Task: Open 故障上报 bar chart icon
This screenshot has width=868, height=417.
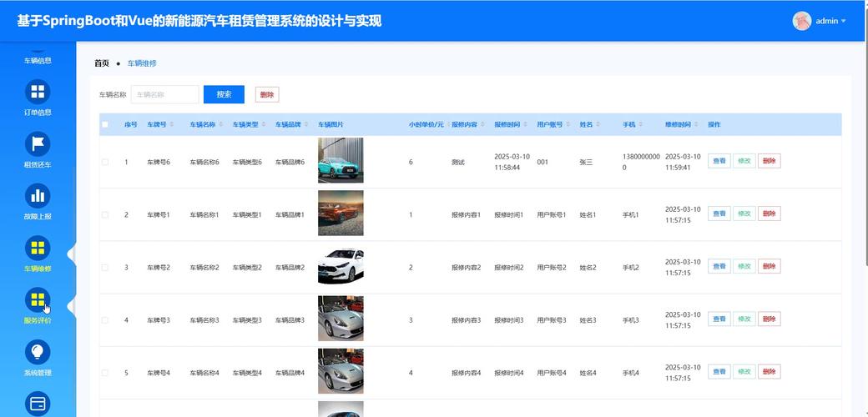Action: tap(38, 196)
